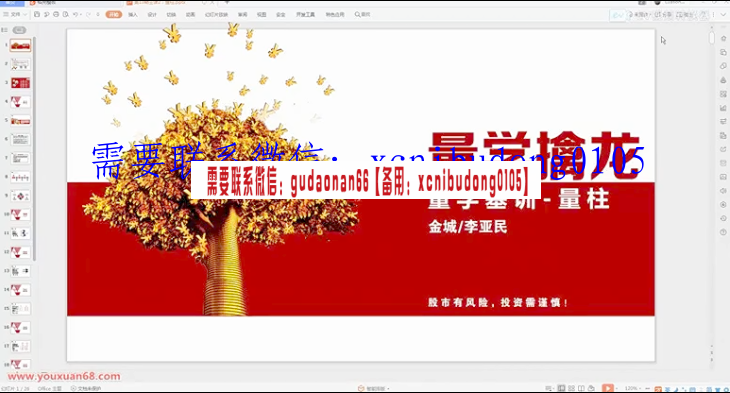Select slide 9 thumbnail
The width and height of the screenshot is (730, 393).
[x=20, y=196]
